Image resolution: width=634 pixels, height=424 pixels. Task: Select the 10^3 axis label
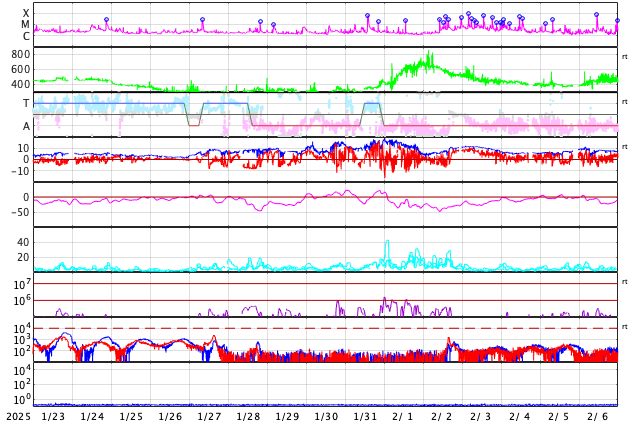tap(22, 340)
